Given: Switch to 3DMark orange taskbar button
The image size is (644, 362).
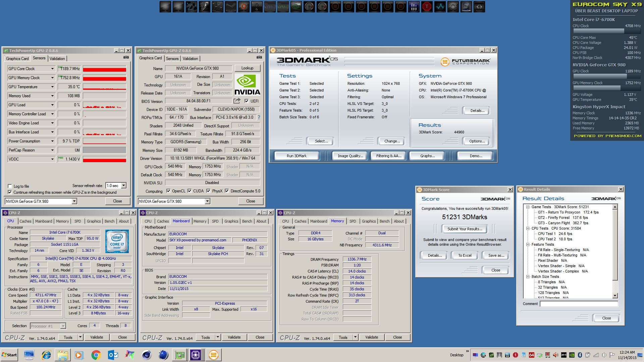Looking at the screenshot, I should coord(213,355).
